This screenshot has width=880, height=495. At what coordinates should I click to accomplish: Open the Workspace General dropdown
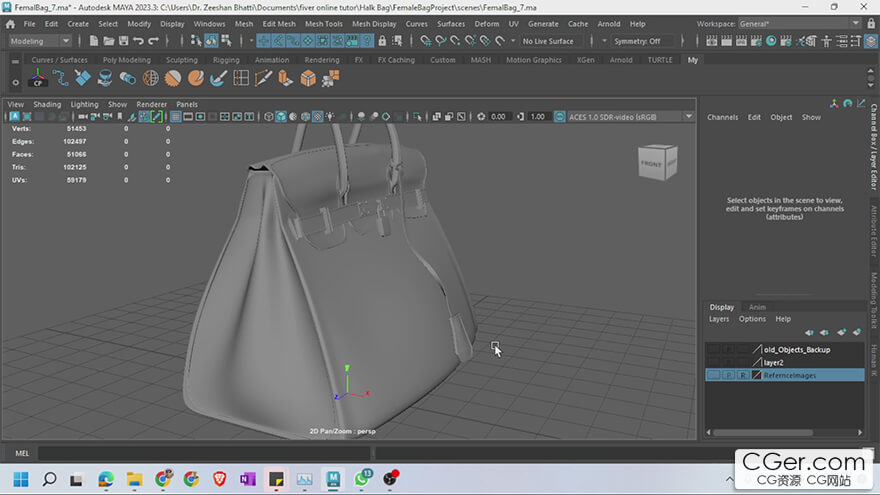[799, 24]
